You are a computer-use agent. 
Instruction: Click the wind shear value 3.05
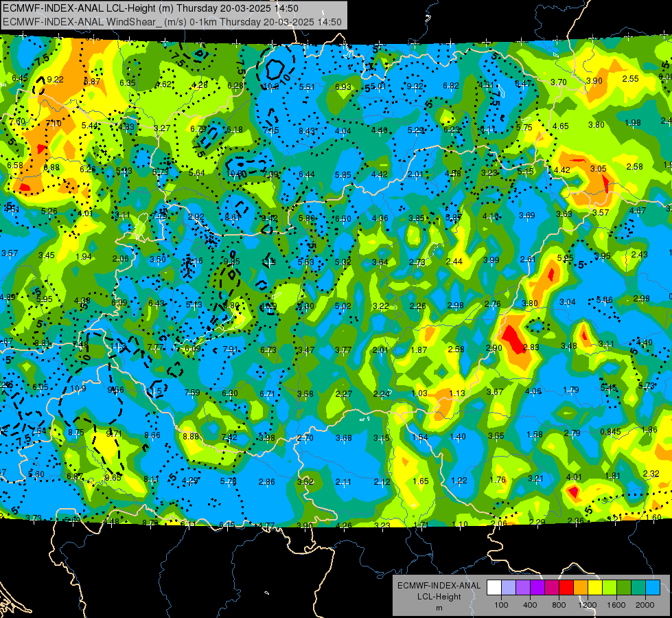point(599,169)
